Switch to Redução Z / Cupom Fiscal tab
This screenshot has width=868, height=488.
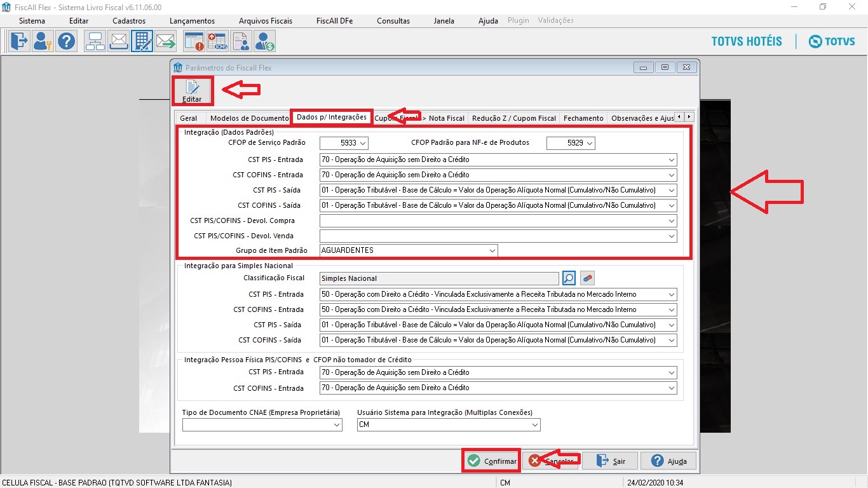[x=514, y=118]
